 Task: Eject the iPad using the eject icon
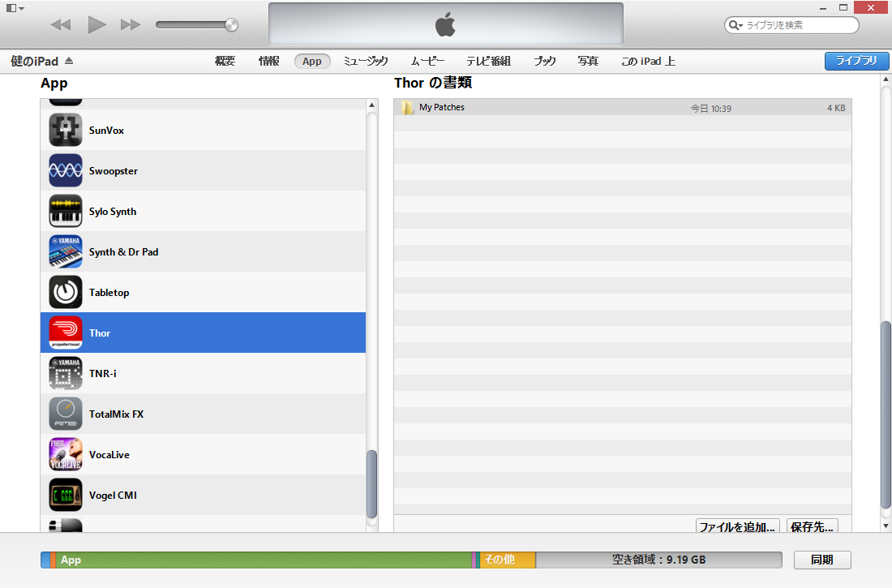69,60
